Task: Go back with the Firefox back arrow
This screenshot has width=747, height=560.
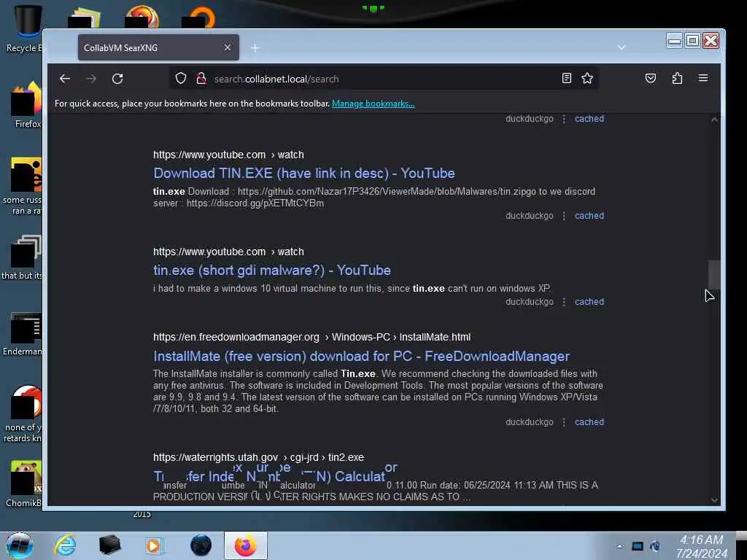Action: (x=65, y=79)
